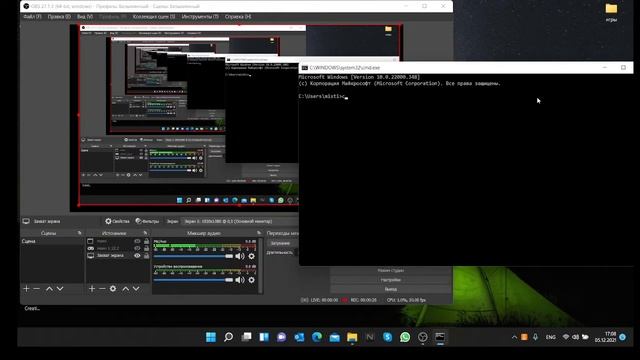The image size is (640, 360).
Task: Click the CPU usage status text
Action: [x=406, y=300]
